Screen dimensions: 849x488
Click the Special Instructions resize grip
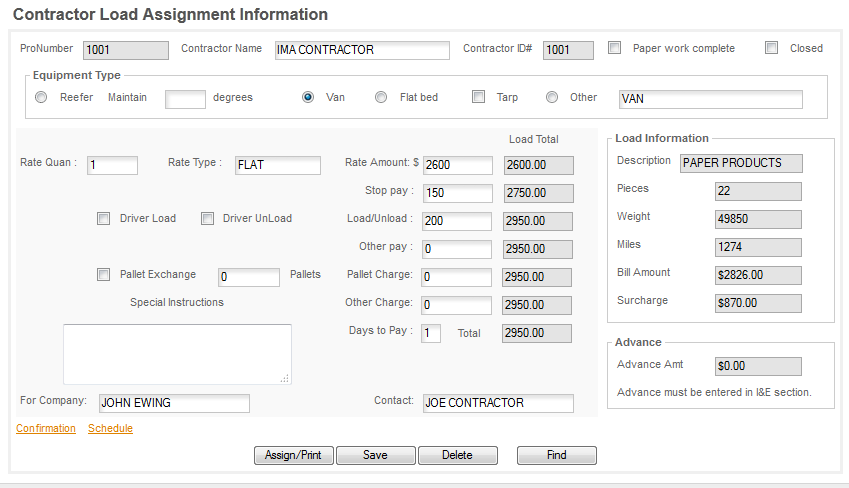(285, 379)
